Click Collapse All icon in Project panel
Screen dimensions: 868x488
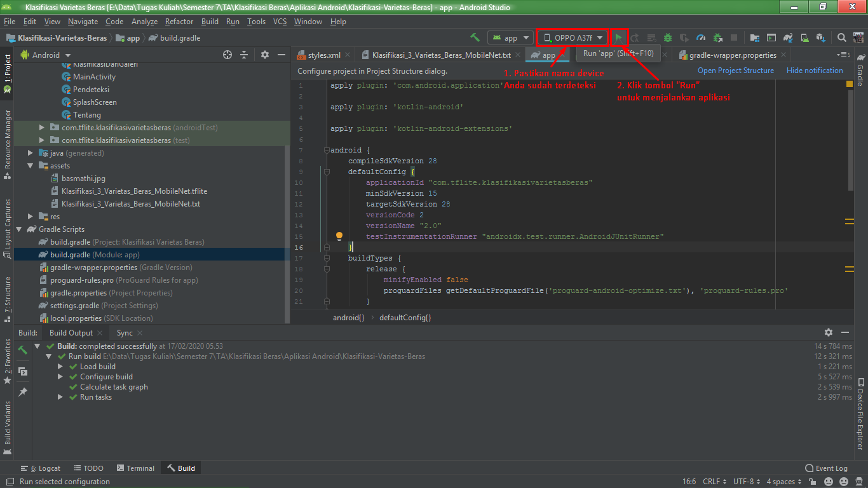(244, 55)
